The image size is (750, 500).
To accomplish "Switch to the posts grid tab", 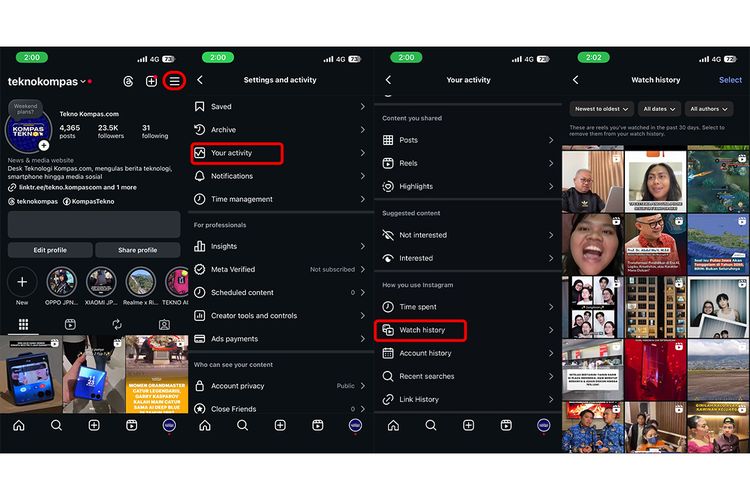I will pyautogui.click(x=23, y=324).
